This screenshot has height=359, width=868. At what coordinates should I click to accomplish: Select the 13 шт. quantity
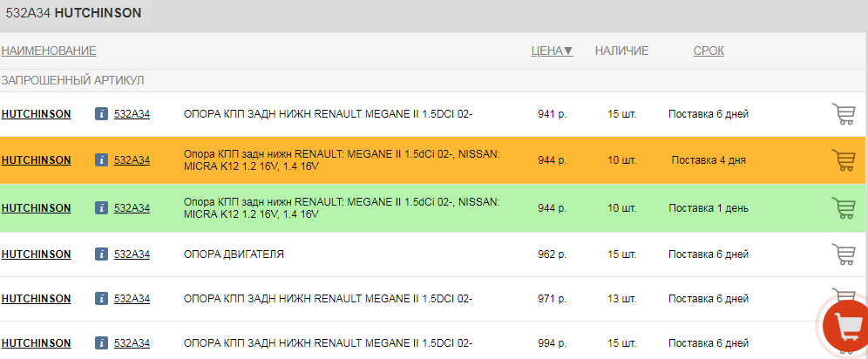coord(621,299)
